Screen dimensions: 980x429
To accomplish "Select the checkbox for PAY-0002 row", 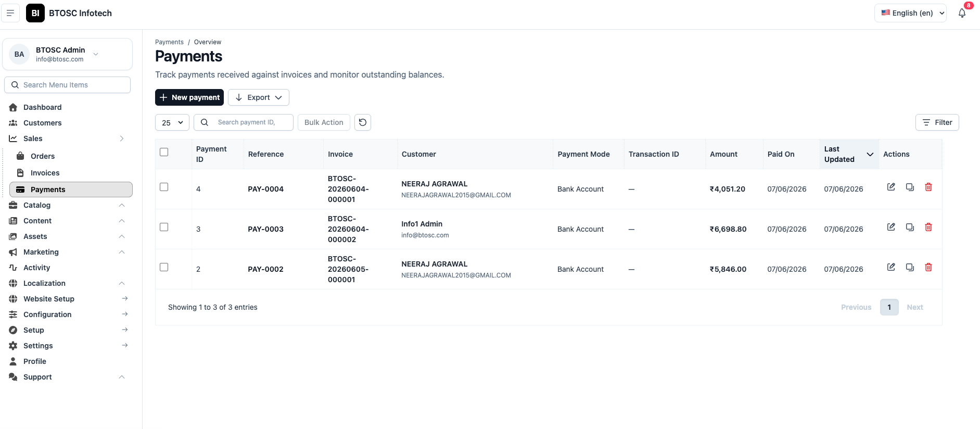I will pos(164,267).
